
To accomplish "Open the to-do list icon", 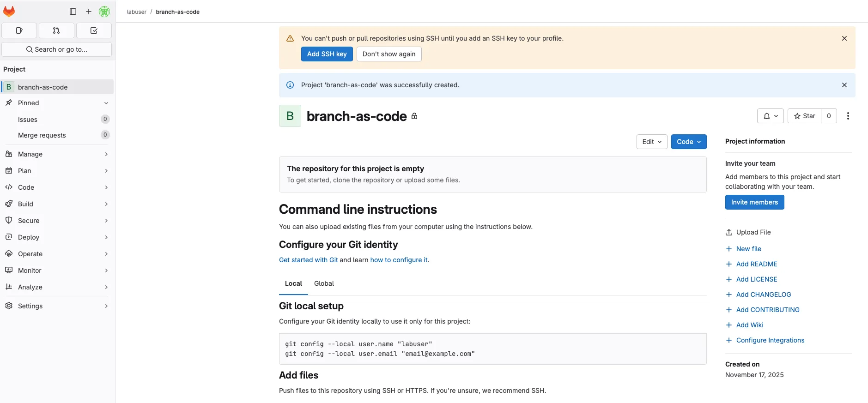I will pos(94,30).
